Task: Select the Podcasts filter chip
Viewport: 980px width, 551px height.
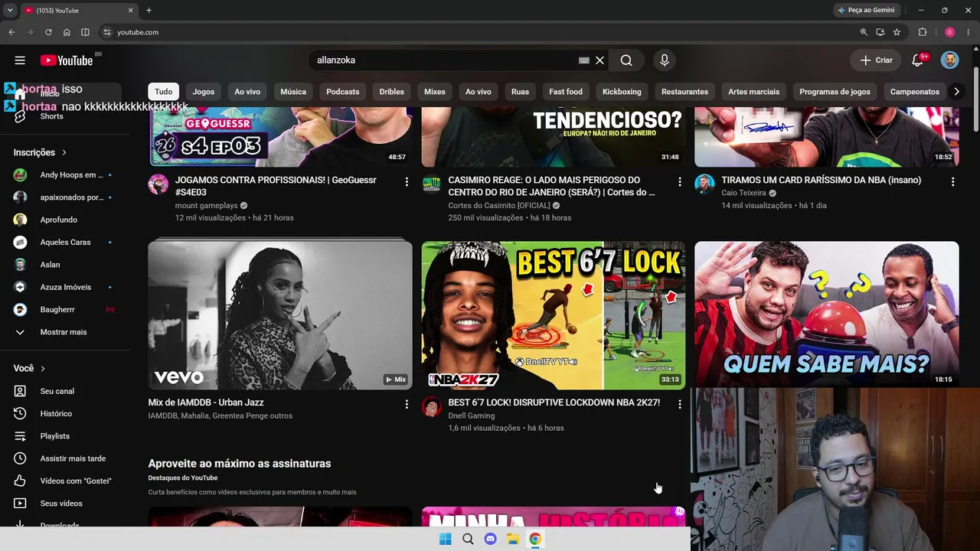Action: 342,92
